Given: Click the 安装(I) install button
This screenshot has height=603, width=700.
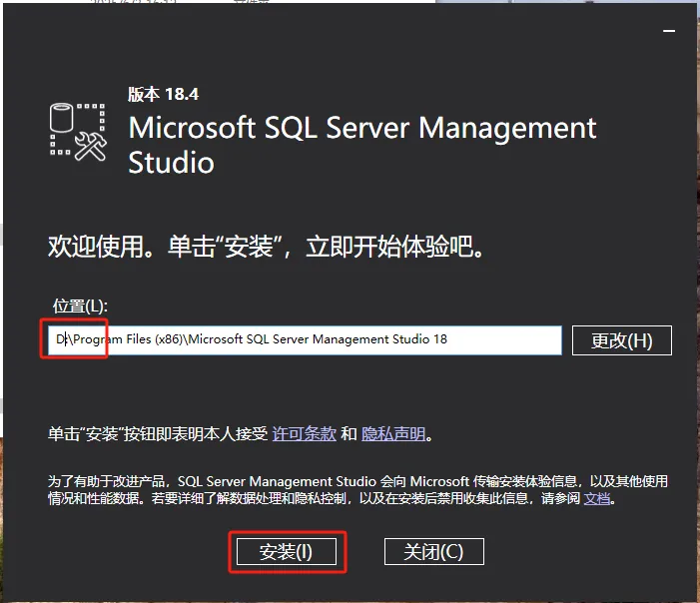Looking at the screenshot, I should (287, 552).
